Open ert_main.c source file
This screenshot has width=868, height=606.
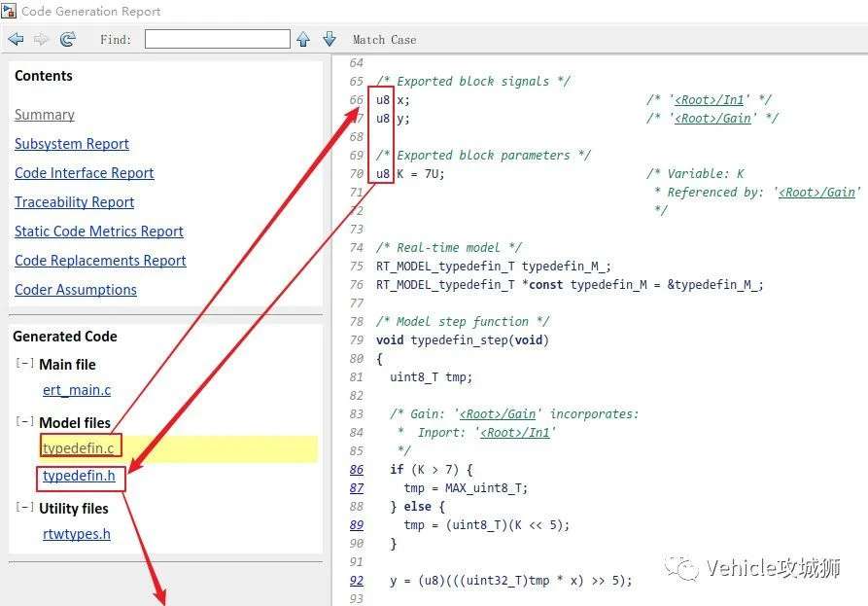point(77,390)
